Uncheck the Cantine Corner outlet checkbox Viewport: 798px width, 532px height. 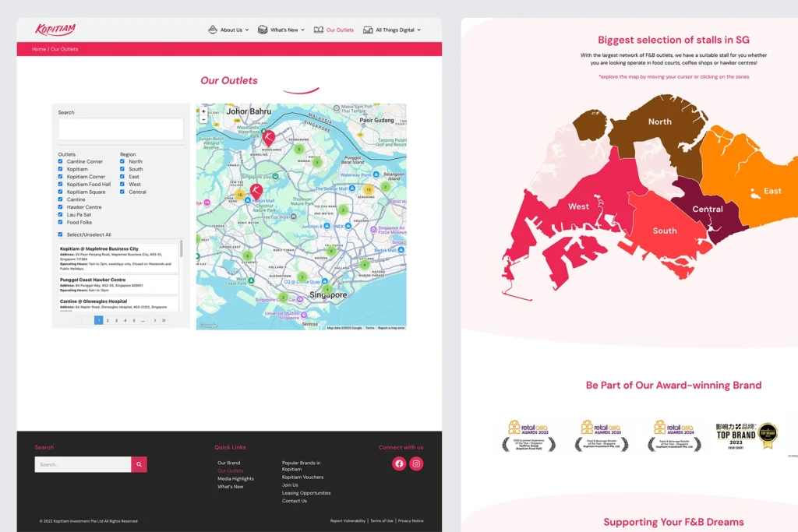[61, 161]
